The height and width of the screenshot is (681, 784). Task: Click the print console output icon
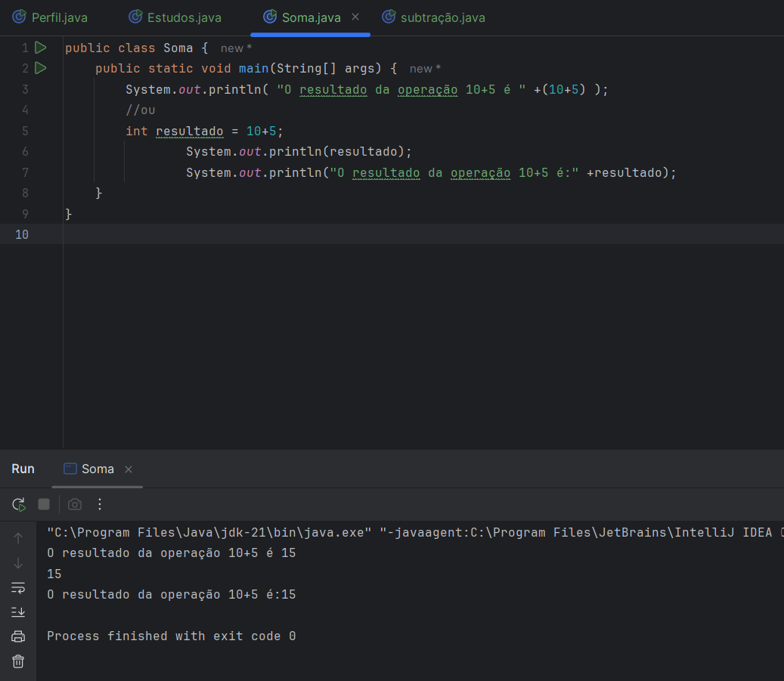(x=18, y=636)
